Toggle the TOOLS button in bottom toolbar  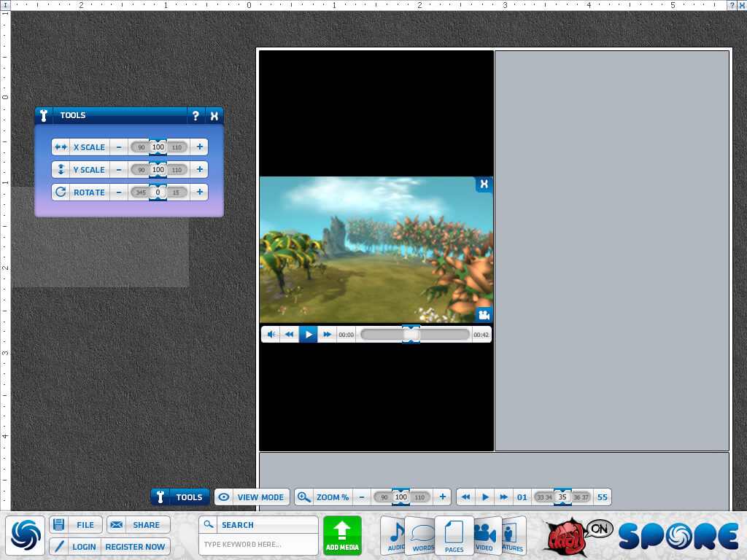(181, 497)
